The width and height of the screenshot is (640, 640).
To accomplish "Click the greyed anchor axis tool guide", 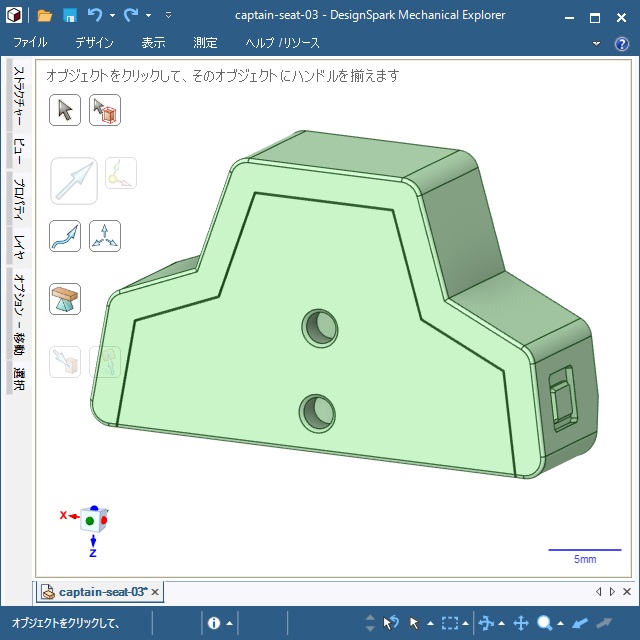I will click(x=121, y=173).
